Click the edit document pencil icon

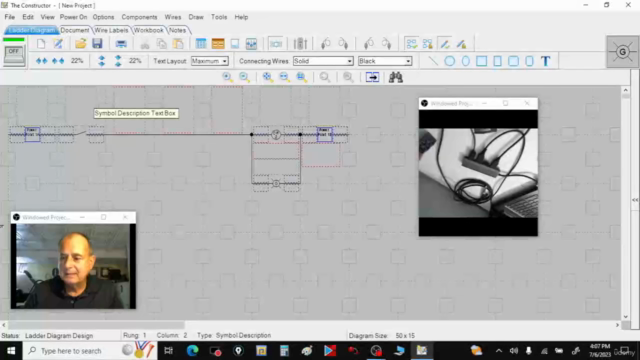[x=58, y=44]
